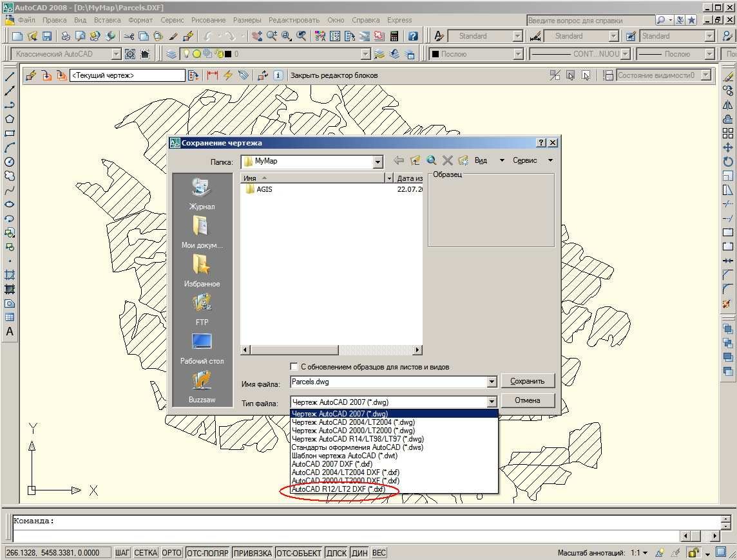The image size is (737, 560).
Task: Click the Сохранить button
Action: 528,381
